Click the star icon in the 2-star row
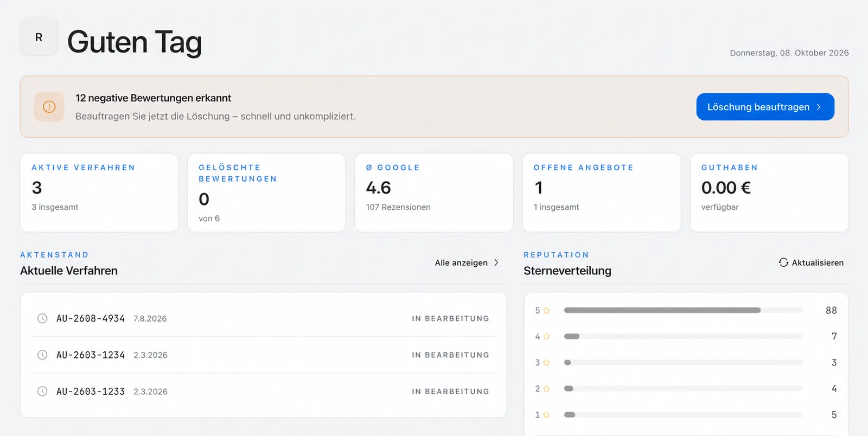This screenshot has width=868, height=436. [x=546, y=388]
